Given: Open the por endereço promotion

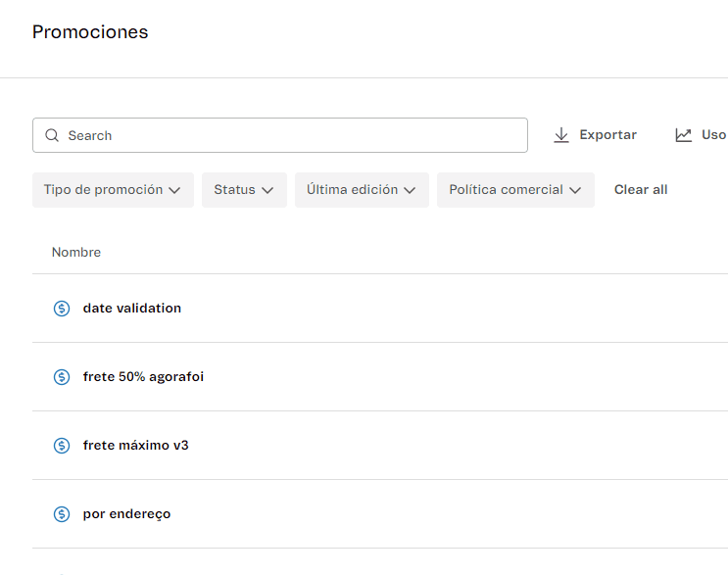Looking at the screenshot, I should [x=126, y=514].
